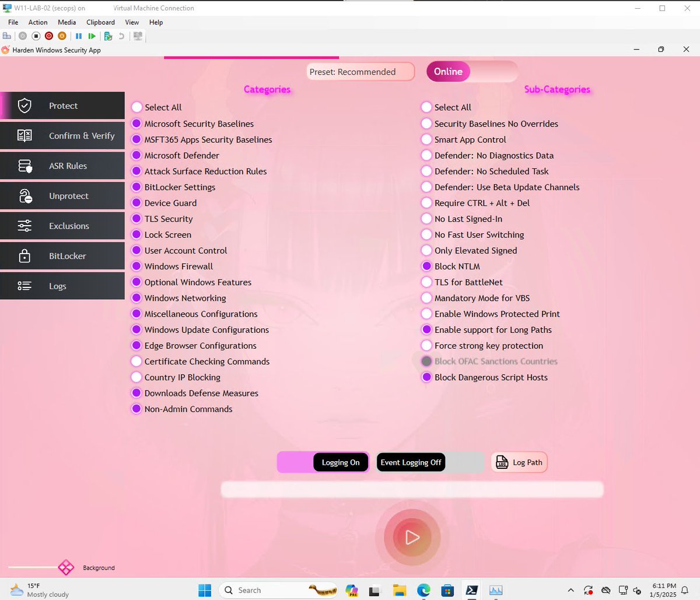Open the Action menu
The image size is (700, 600).
tap(38, 22)
